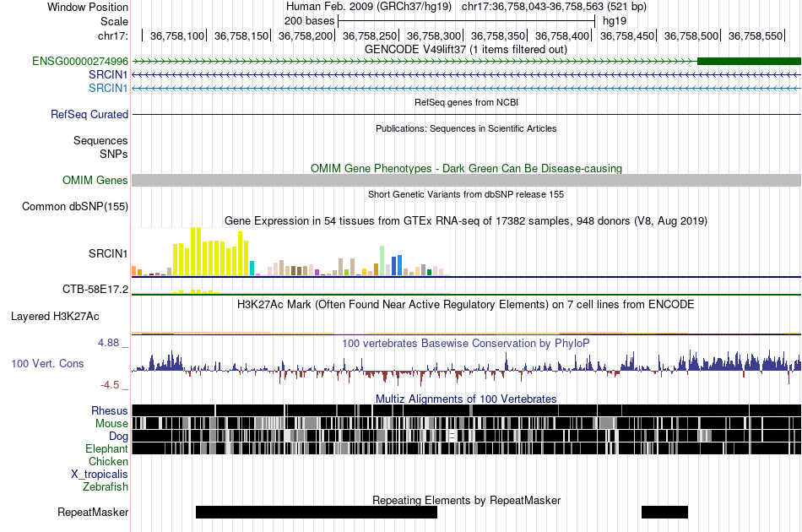802x532 pixels.
Task: Click the Sequences track label
Action: (x=100, y=141)
